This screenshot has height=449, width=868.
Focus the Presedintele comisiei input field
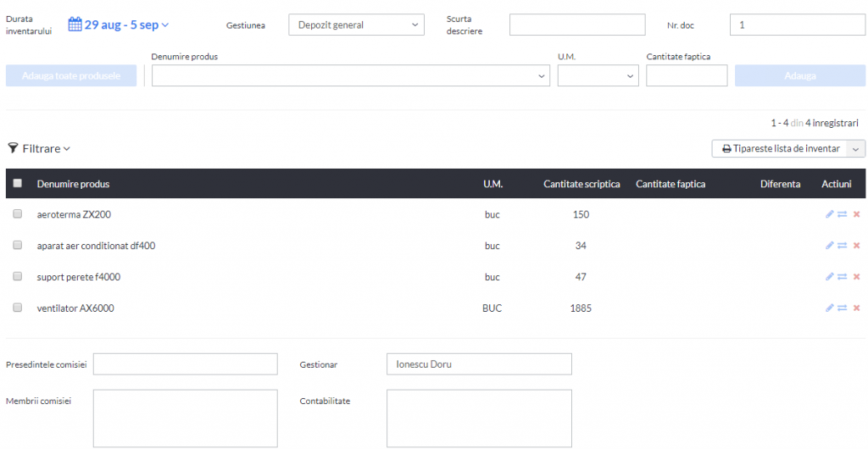185,364
